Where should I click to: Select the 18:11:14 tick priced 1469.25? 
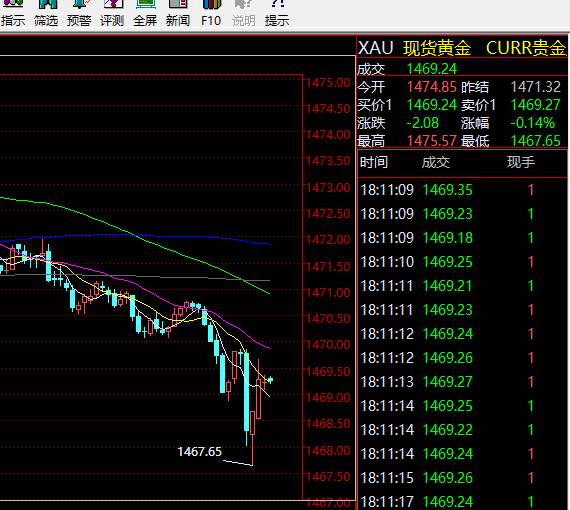pyautogui.click(x=462, y=406)
